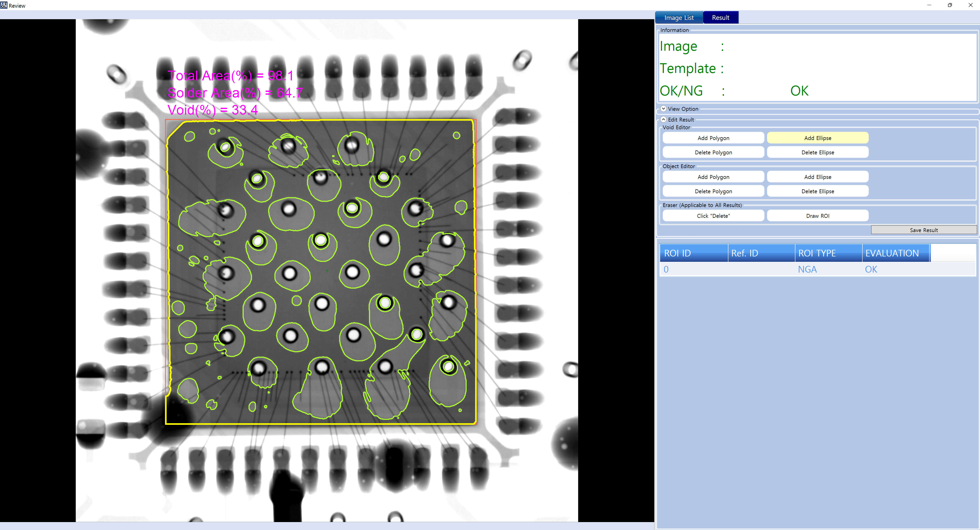
Task: Click the Review app icon in title bar
Action: (x=4, y=5)
